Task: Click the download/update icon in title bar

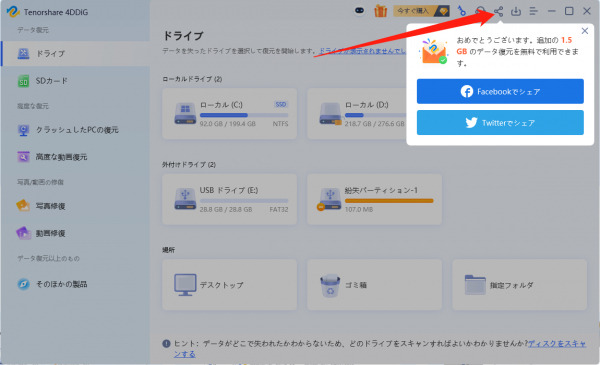Action: pyautogui.click(x=516, y=11)
